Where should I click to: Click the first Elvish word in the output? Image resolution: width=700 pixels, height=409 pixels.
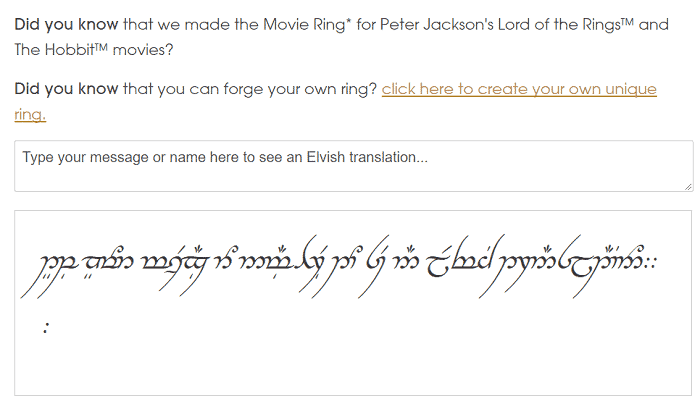point(49,271)
